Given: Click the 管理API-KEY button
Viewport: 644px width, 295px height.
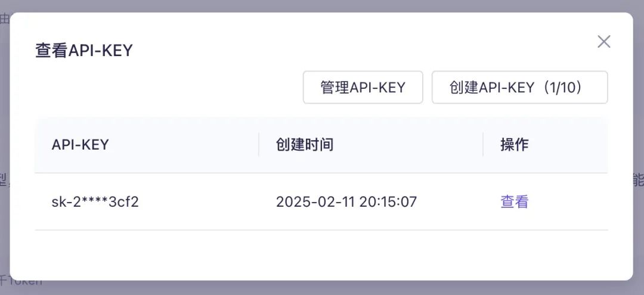Looking at the screenshot, I should pyautogui.click(x=363, y=88).
